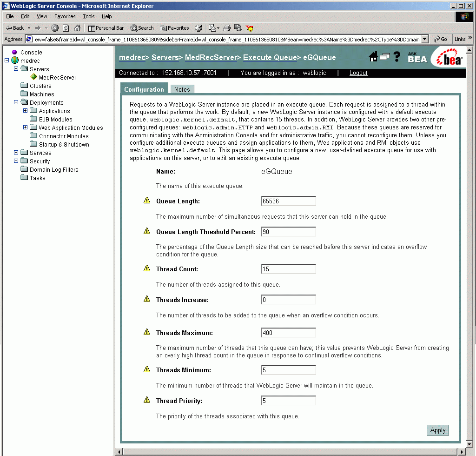Toggle the Personal Bar
The height and width of the screenshot is (456, 476).
click(106, 28)
